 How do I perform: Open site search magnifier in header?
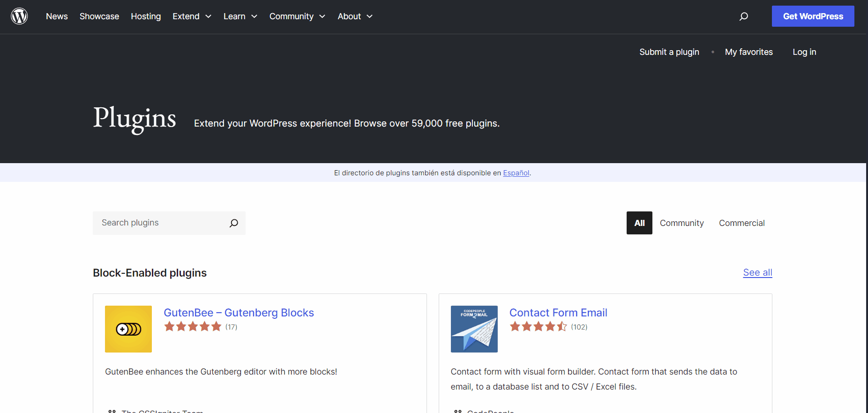coord(743,16)
